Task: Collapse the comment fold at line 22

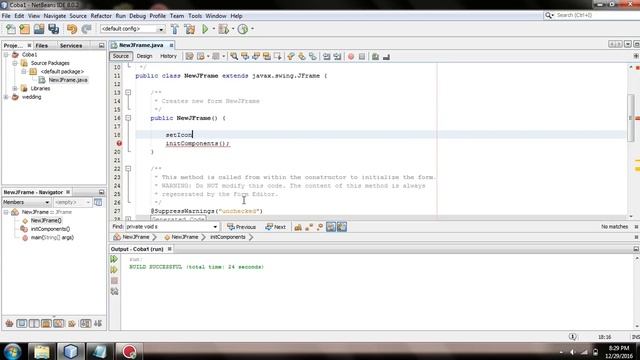Action: [x=128, y=169]
